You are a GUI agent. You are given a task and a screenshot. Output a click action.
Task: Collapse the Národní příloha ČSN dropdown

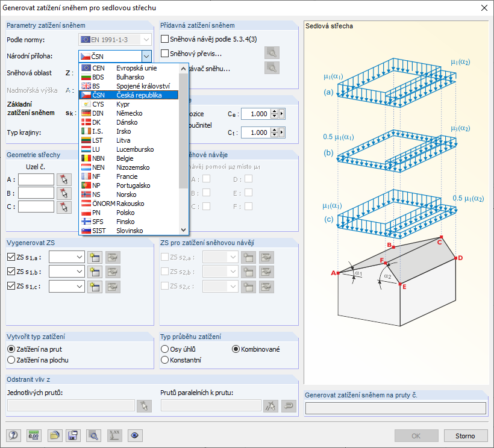point(146,57)
